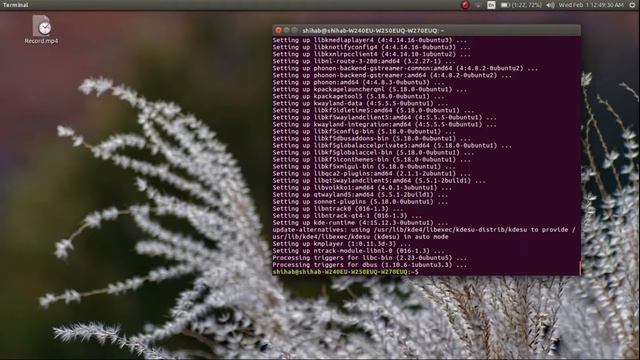The width and height of the screenshot is (640, 360).
Task: Click the line 'Setting up libknotifyconfig4'
Action: point(371,47)
